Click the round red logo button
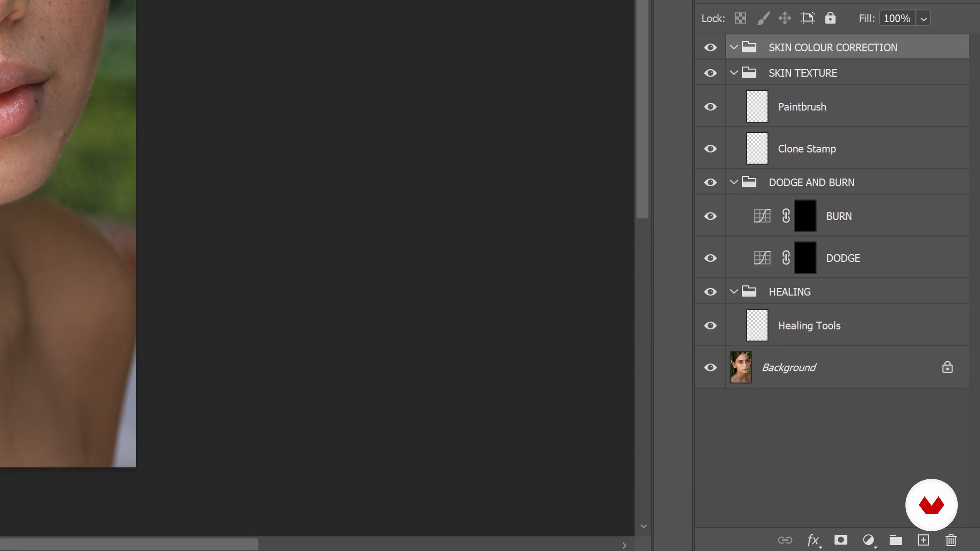Image resolution: width=980 pixels, height=551 pixels. pos(931,505)
